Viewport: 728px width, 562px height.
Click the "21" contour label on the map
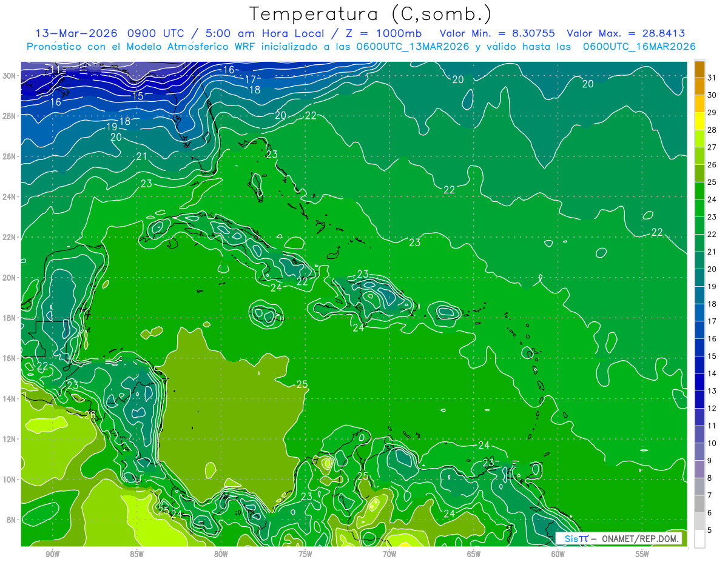click(142, 156)
